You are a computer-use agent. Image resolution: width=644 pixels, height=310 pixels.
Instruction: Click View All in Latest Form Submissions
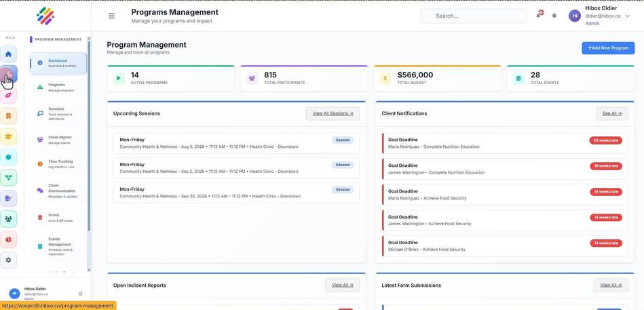coord(611,285)
